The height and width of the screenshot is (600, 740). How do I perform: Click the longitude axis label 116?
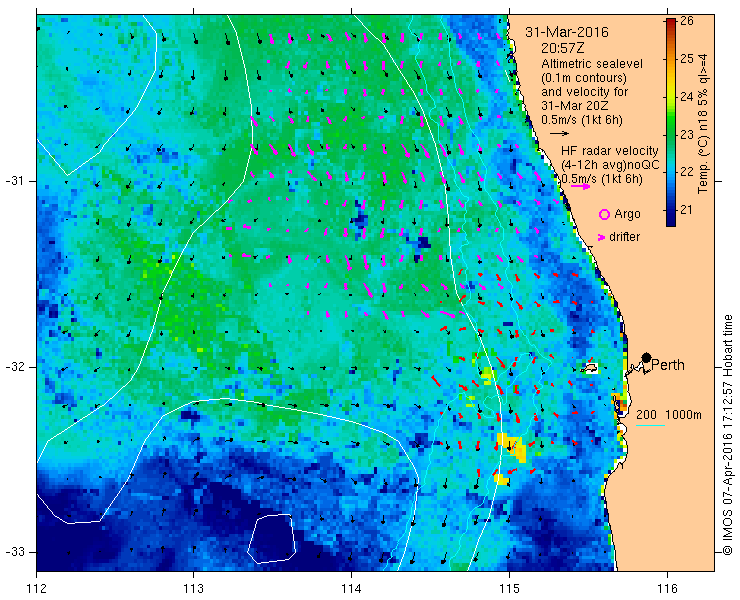click(x=667, y=589)
